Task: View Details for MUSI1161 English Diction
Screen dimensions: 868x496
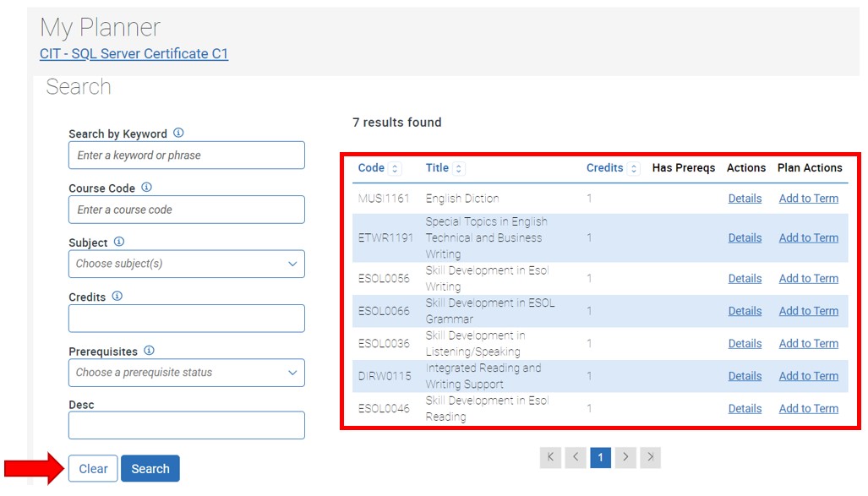Action: pyautogui.click(x=745, y=199)
